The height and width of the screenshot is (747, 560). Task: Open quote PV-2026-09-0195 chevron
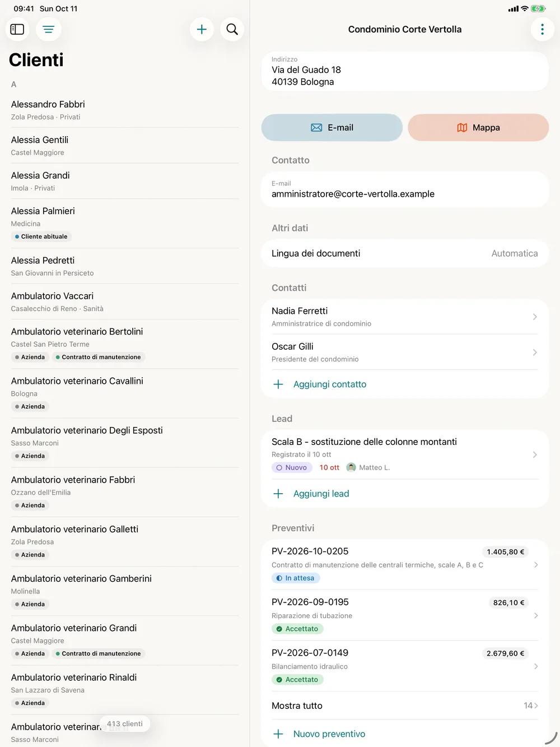536,615
